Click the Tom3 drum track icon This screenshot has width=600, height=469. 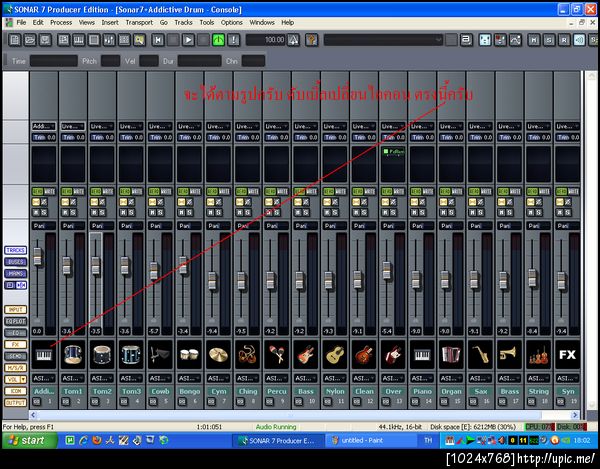(x=131, y=354)
